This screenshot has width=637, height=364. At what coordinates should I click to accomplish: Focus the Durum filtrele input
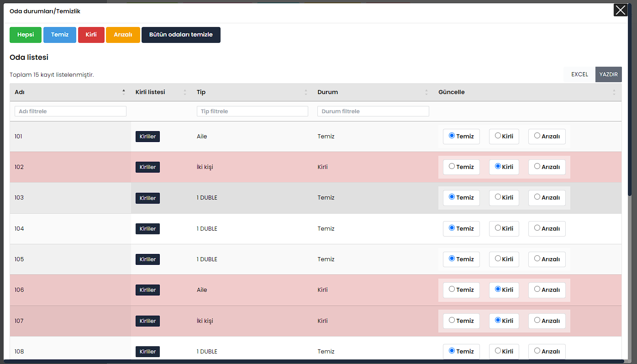(x=373, y=111)
